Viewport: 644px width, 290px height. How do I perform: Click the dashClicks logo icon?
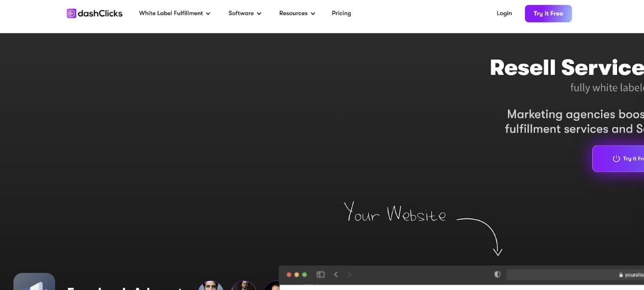click(71, 14)
